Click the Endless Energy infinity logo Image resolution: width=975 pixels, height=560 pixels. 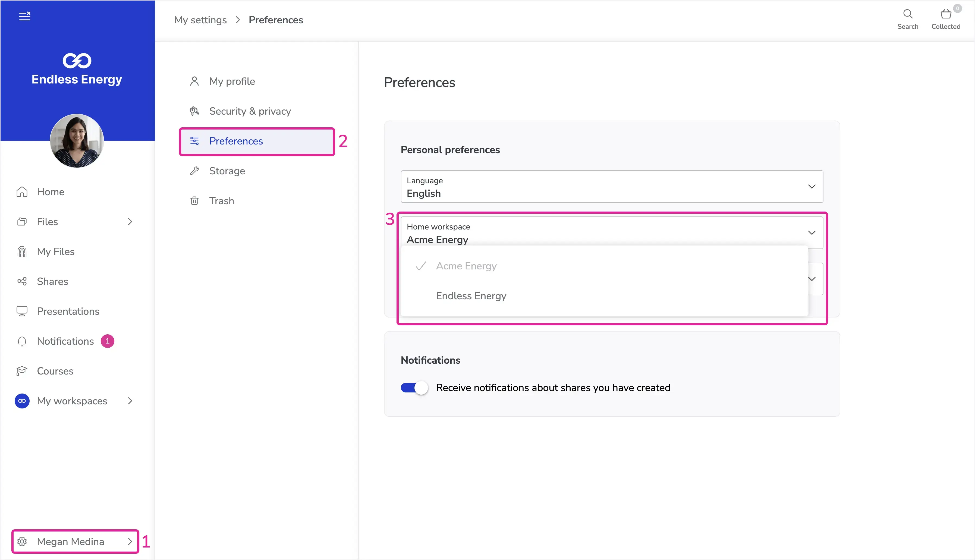(x=77, y=60)
